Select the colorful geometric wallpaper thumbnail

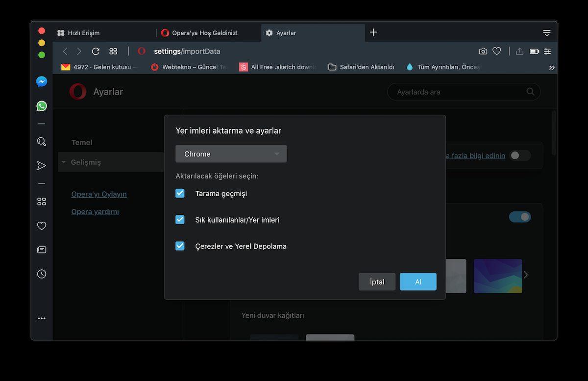tap(497, 276)
